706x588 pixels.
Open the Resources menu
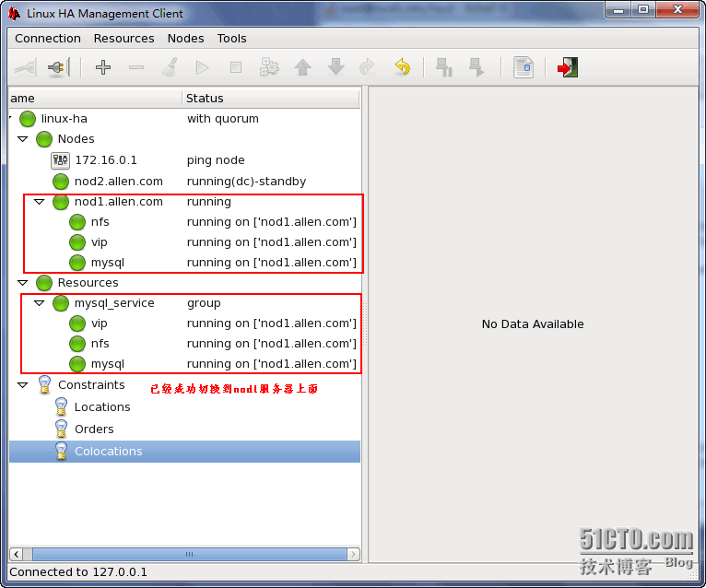point(124,39)
